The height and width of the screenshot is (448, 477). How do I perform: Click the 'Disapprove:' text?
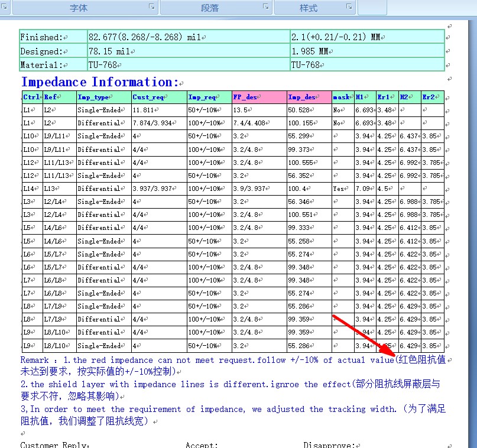[329, 444]
